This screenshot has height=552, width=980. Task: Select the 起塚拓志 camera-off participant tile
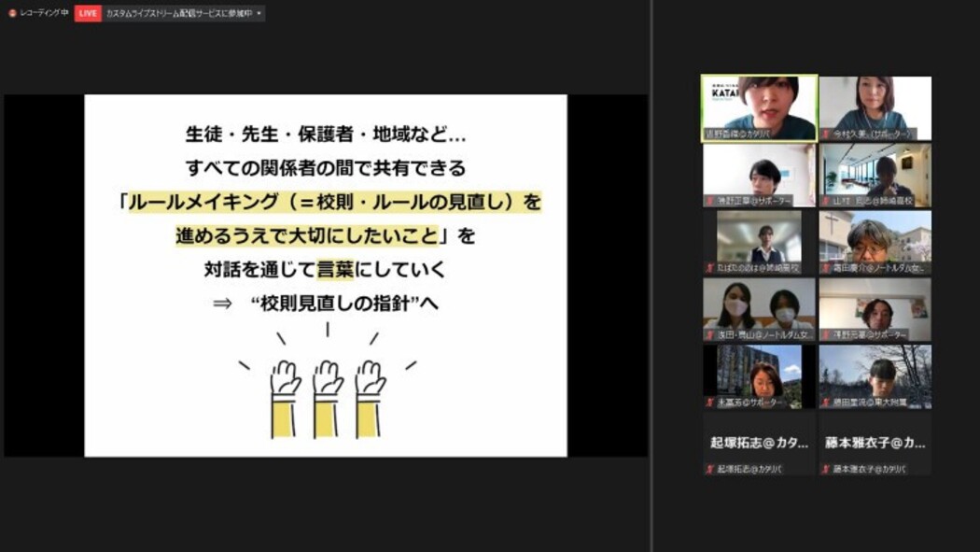759,444
